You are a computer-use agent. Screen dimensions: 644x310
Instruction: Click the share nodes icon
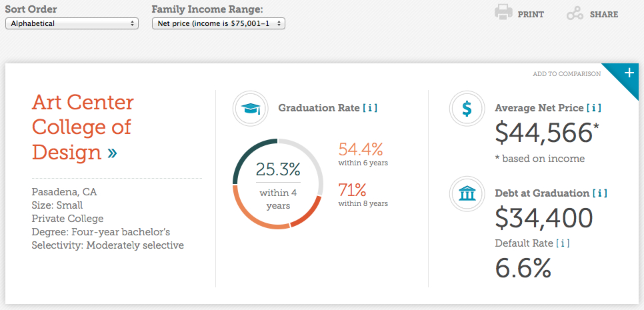(575, 15)
